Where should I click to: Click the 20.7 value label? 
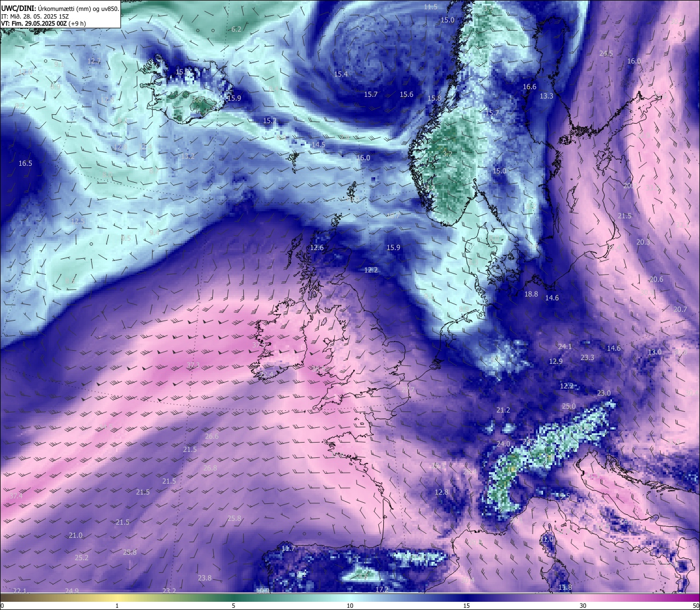(x=680, y=309)
